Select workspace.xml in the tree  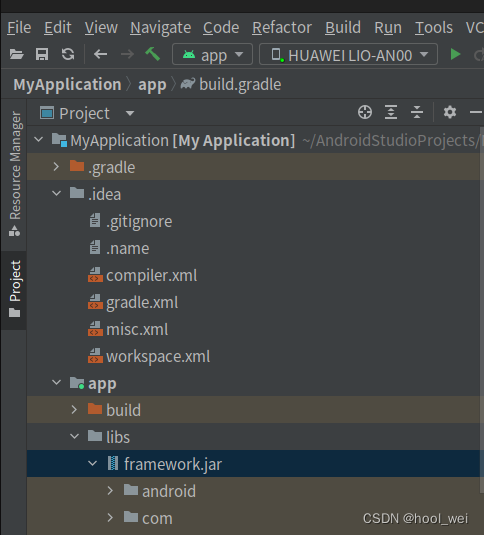click(x=158, y=357)
